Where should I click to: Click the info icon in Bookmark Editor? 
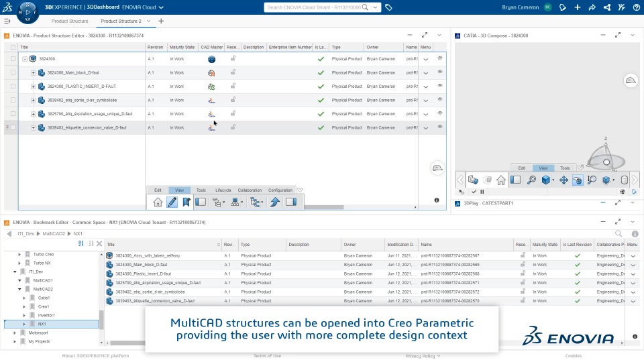[635, 233]
